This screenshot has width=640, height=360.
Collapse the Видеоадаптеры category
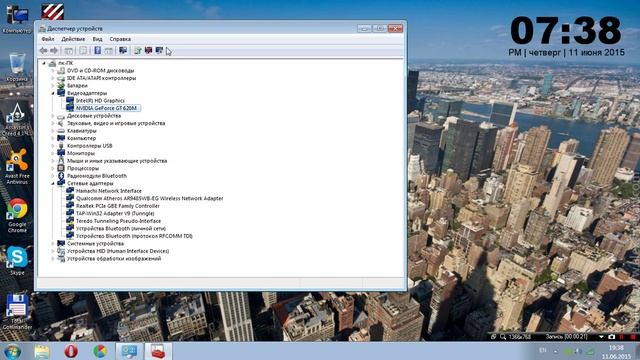coord(53,93)
